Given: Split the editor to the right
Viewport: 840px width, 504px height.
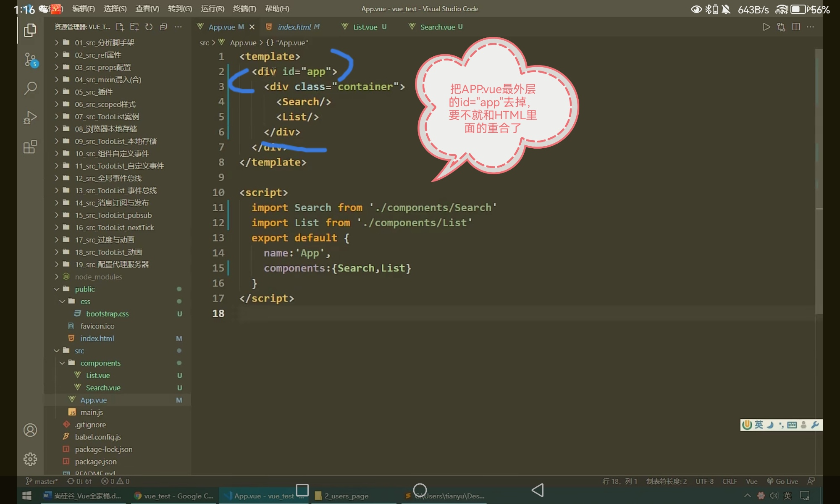Looking at the screenshot, I should coord(795,27).
